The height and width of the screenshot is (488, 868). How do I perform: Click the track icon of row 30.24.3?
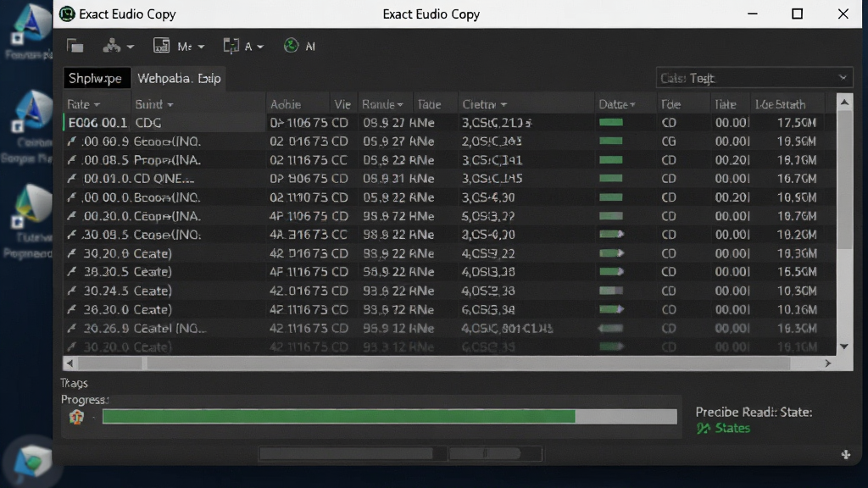(71, 291)
